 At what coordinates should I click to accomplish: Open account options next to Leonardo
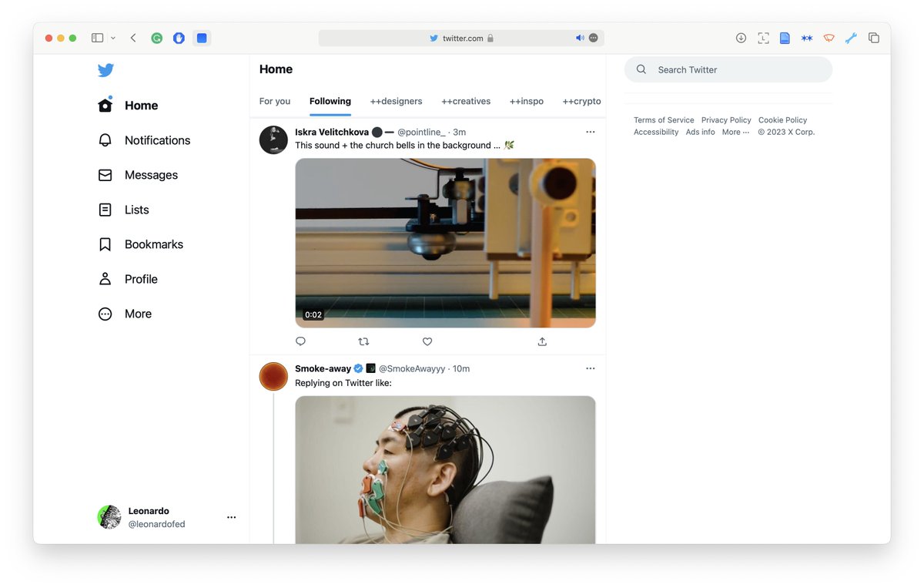coord(231,517)
